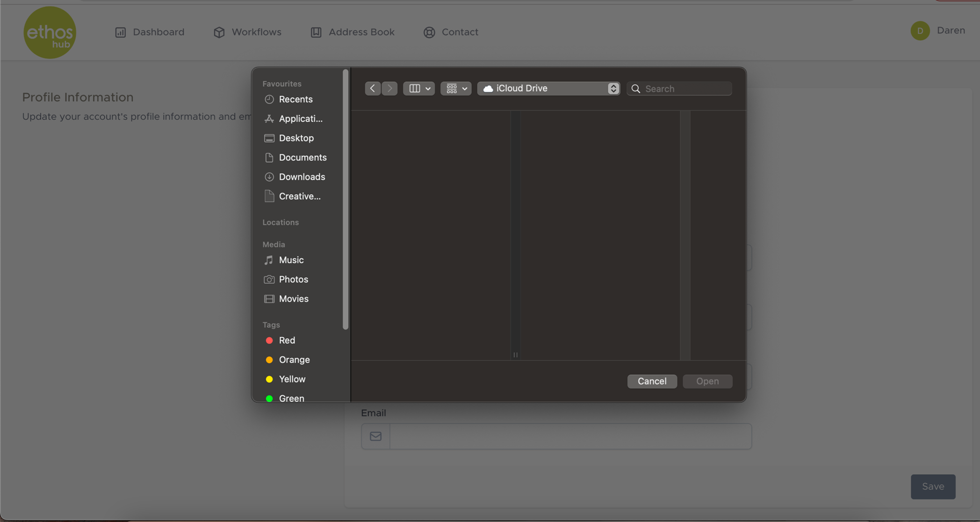
Task: Select the Orange tag
Action: pos(294,360)
